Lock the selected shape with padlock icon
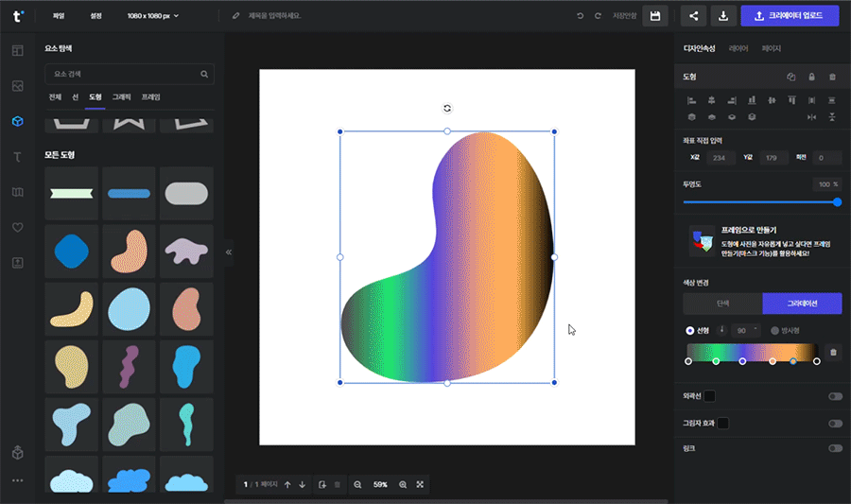Image resolution: width=851 pixels, height=504 pixels. (811, 77)
